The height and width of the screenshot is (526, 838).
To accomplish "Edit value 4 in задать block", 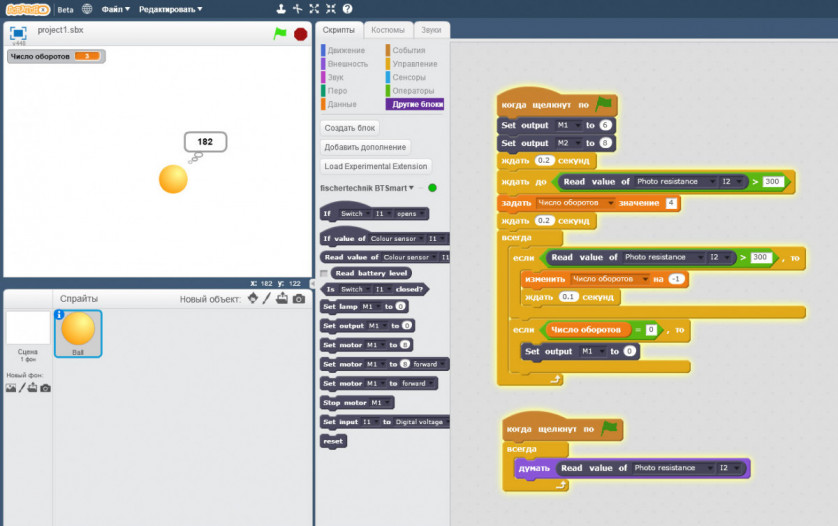I will tap(671, 203).
